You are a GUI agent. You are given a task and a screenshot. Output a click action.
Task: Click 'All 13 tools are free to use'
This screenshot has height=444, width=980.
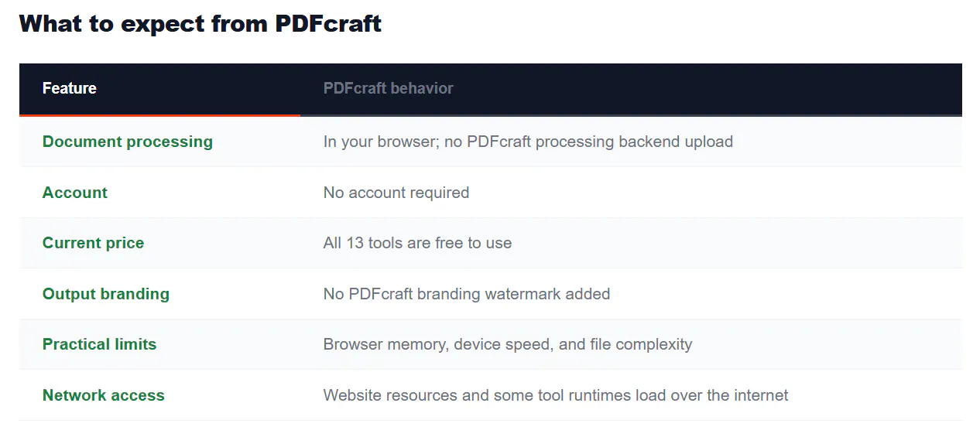click(417, 243)
